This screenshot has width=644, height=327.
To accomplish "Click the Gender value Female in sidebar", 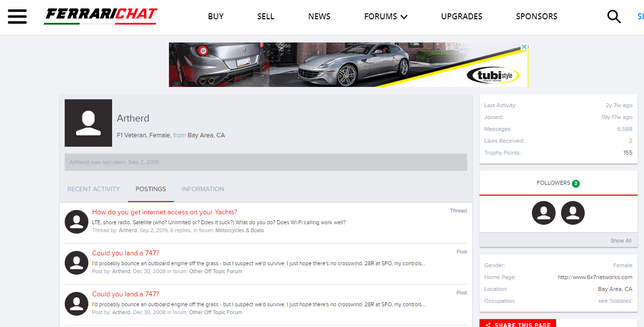I will 623,265.
